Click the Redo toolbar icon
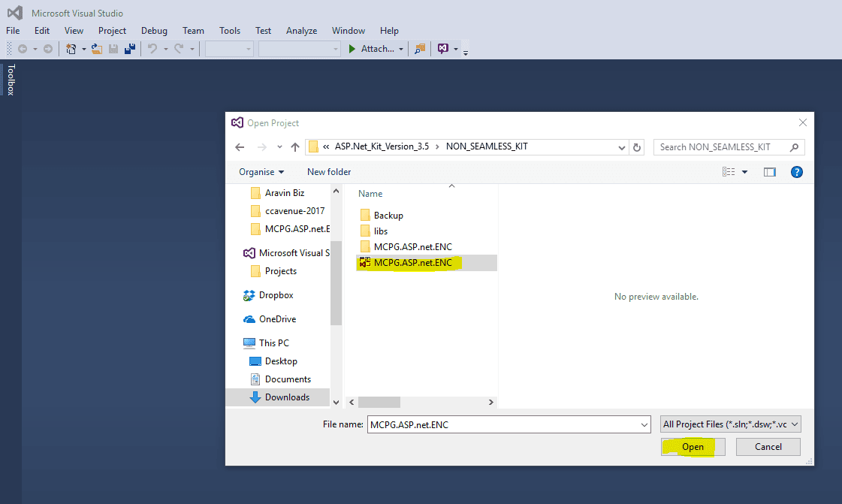842x504 pixels. 179,49
